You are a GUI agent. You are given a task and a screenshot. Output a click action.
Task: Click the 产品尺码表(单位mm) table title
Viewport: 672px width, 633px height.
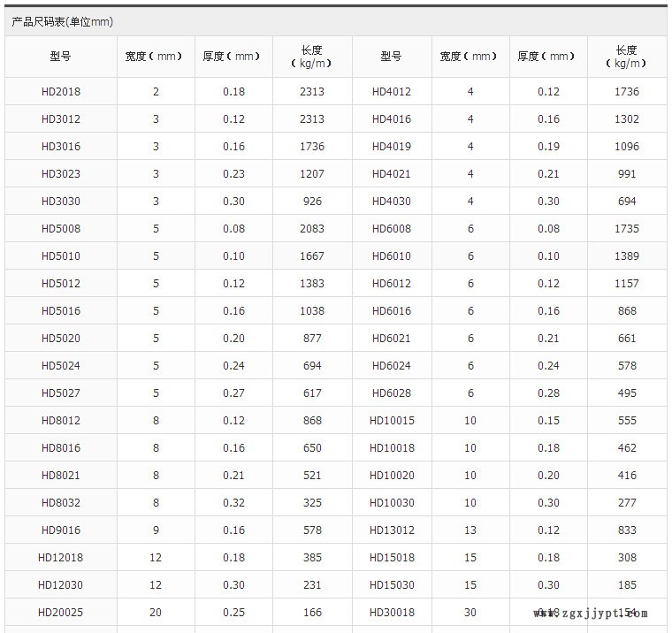pyautogui.click(x=62, y=22)
